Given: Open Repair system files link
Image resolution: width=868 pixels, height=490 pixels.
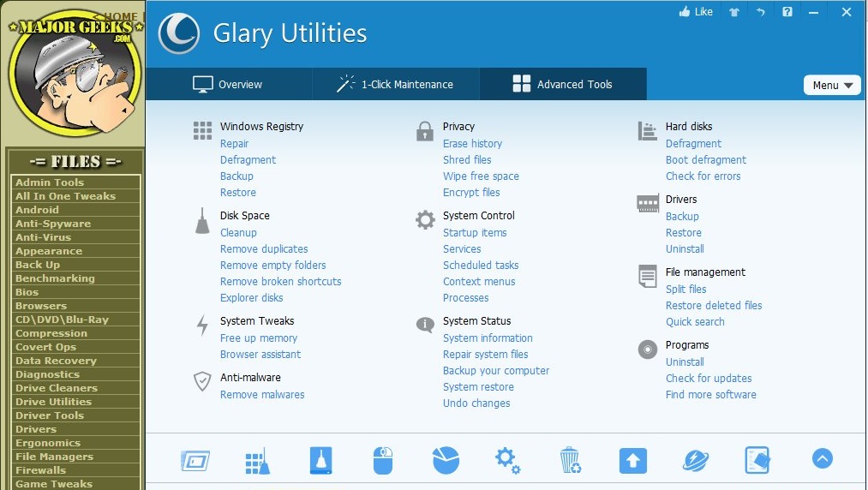Looking at the screenshot, I should (x=486, y=355).
